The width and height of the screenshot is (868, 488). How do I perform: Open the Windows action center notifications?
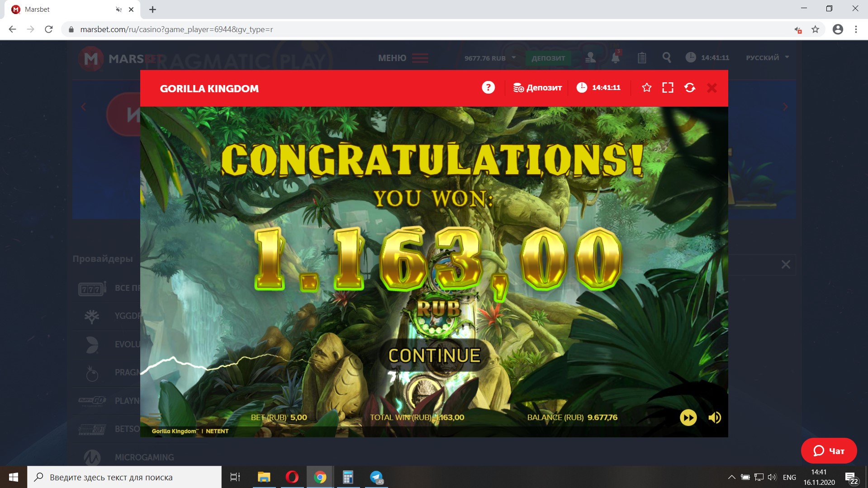click(x=851, y=478)
